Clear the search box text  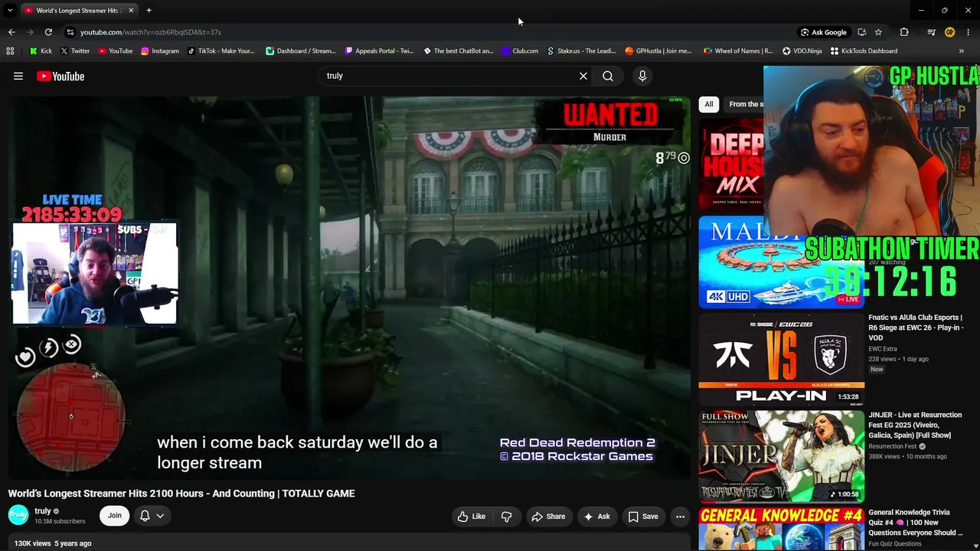click(x=583, y=76)
